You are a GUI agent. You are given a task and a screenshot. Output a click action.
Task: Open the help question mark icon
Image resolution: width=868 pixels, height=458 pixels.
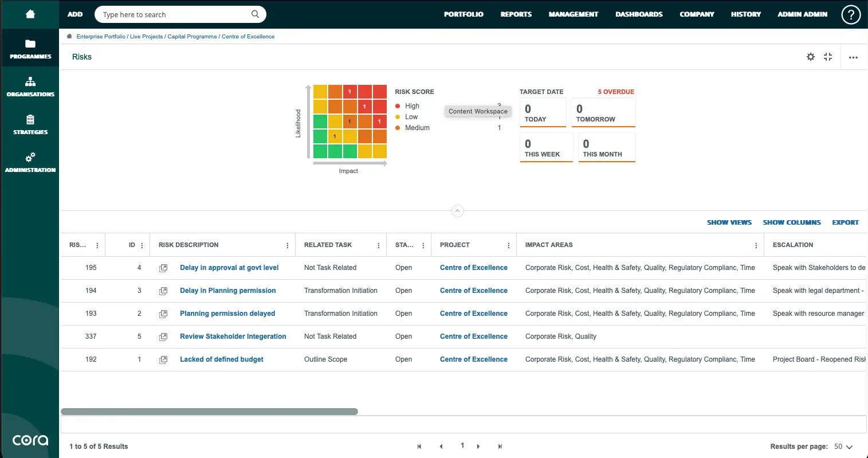851,14
